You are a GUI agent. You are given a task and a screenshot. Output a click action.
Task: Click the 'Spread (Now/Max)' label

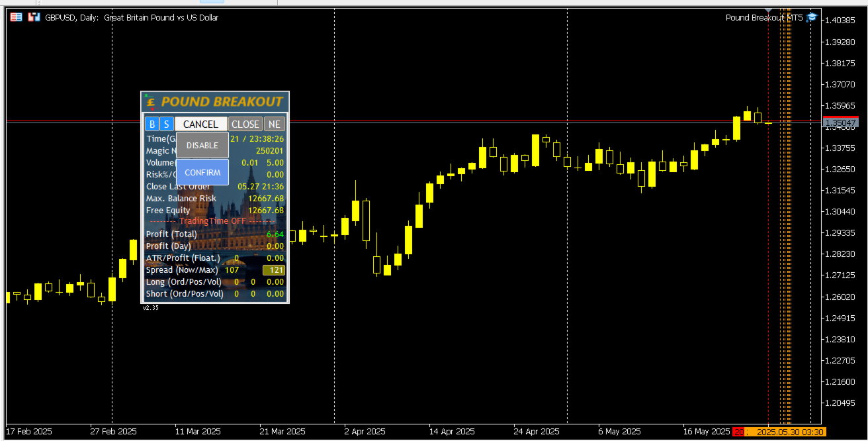(x=182, y=270)
